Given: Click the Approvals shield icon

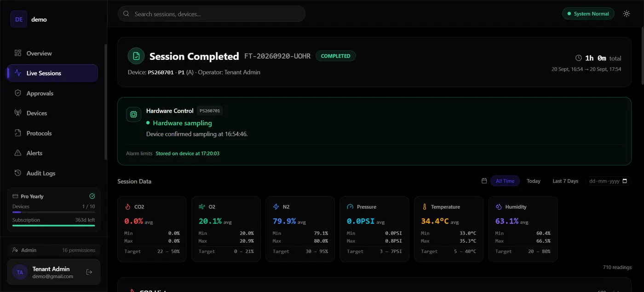Looking at the screenshot, I should coord(18,93).
